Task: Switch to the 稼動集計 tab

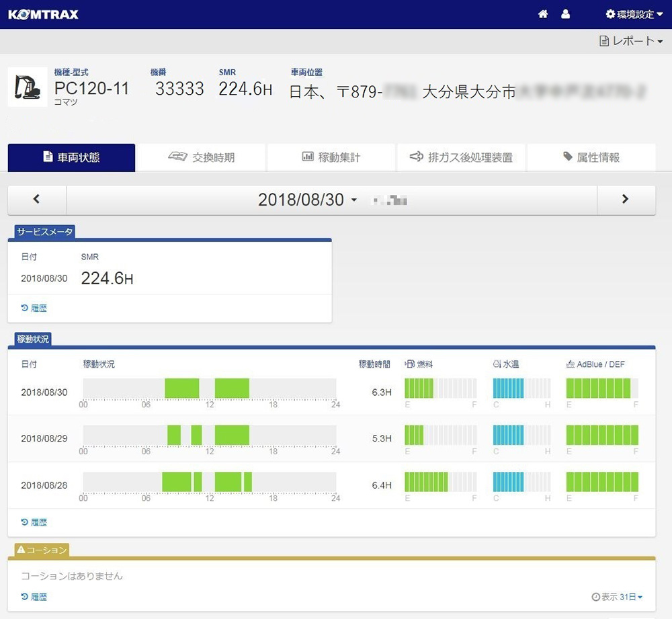Action: [331, 157]
